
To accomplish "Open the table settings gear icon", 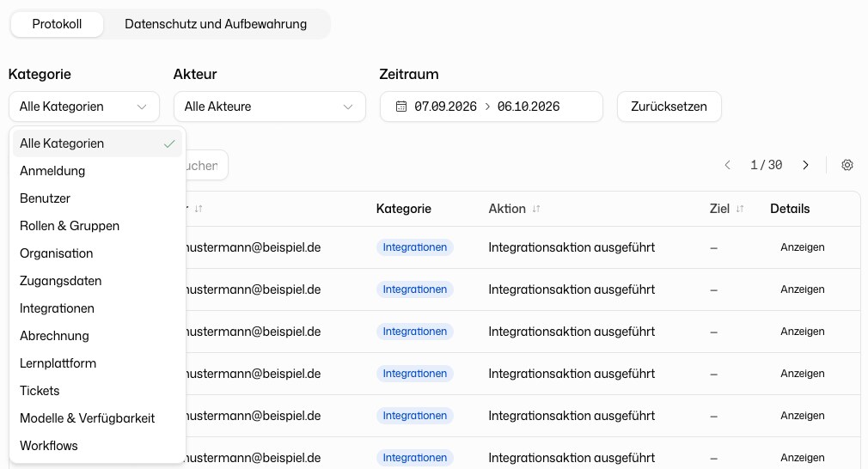I will click(847, 165).
